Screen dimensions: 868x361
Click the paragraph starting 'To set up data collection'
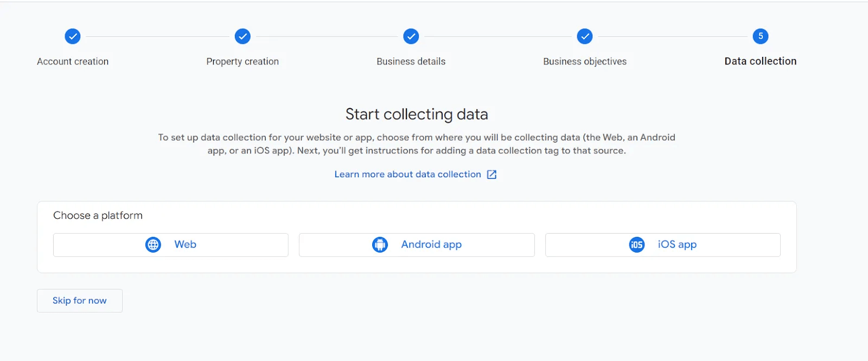pos(417,144)
